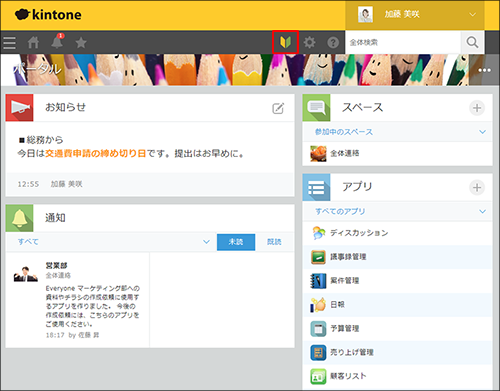The image size is (500, 391).
Task: Click the スペース speech bubble icon
Action: coord(316,108)
